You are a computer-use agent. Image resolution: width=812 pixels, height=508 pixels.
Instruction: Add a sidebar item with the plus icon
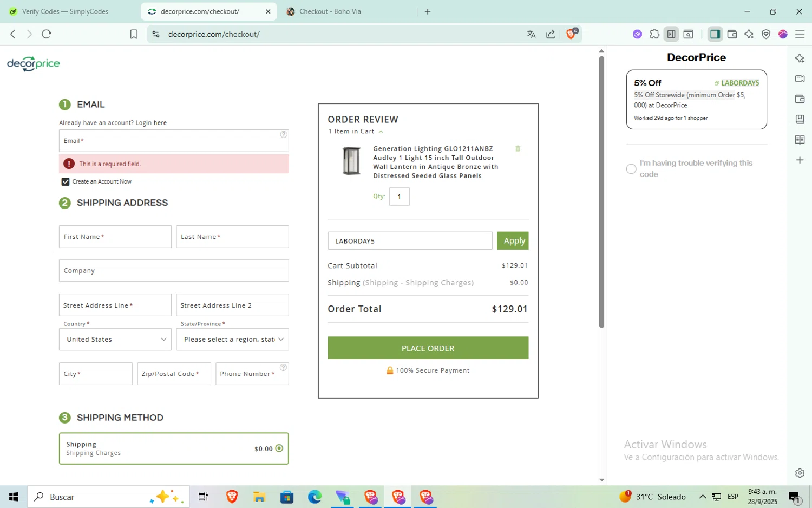[800, 160]
